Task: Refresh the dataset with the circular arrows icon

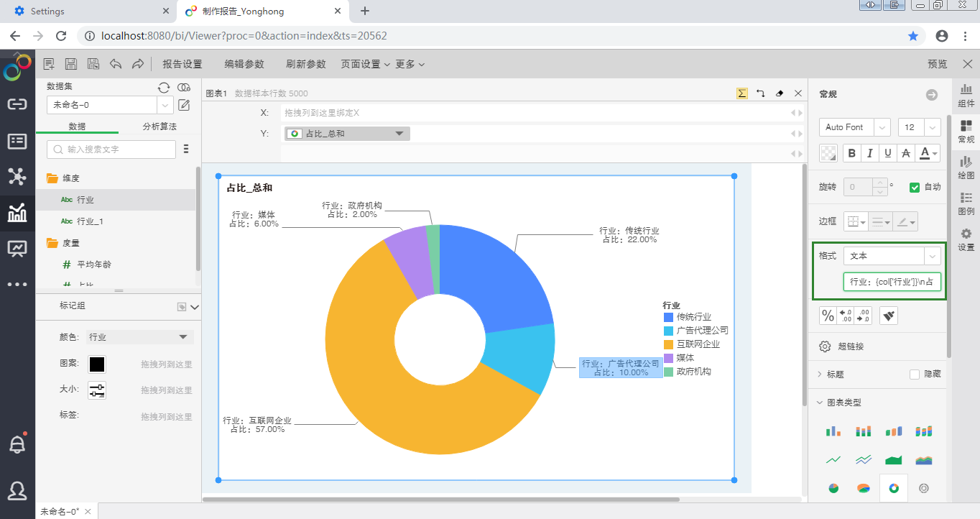Action: click(164, 87)
